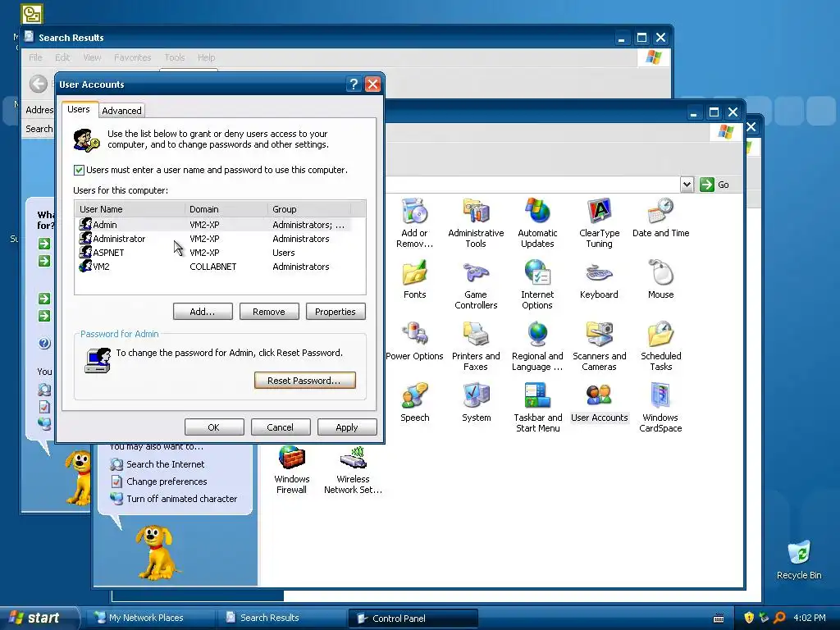The height and width of the screenshot is (630, 840).
Task: Open the Fonts folder icon
Action: click(414, 279)
